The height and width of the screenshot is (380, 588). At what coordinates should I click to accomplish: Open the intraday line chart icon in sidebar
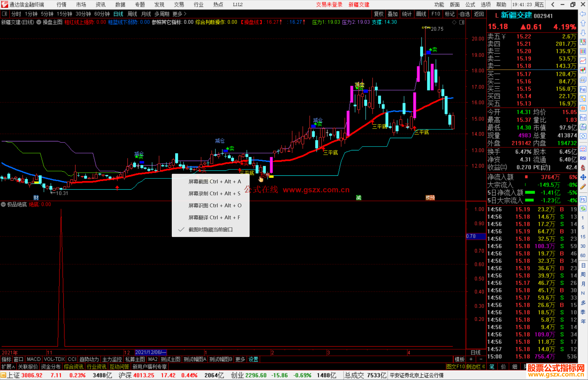(583, 61)
